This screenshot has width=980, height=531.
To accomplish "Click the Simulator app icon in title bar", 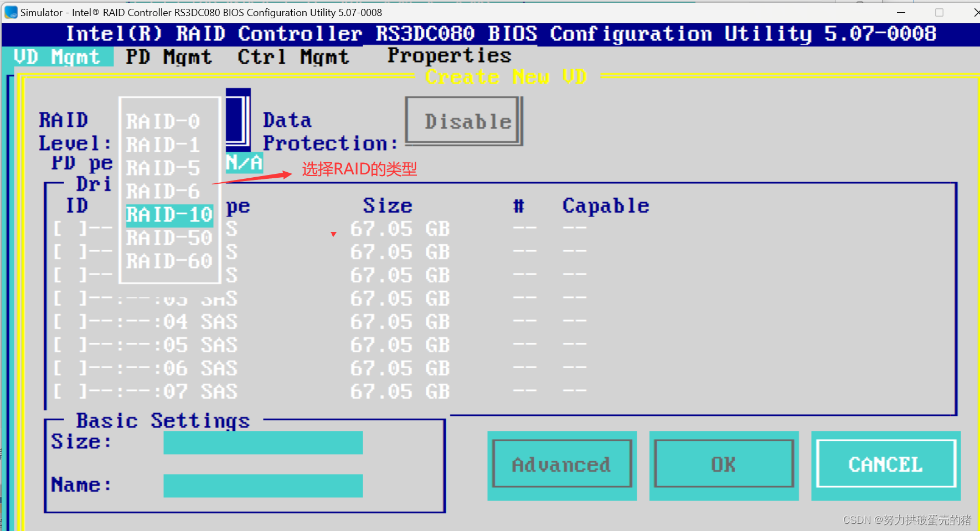I will tap(11, 12).
